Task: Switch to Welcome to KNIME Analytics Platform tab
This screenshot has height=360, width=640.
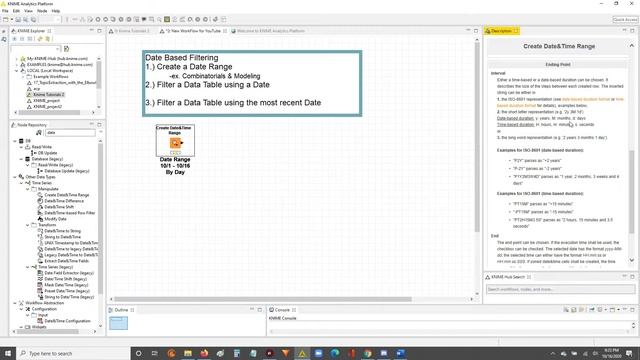Action: click(x=268, y=31)
